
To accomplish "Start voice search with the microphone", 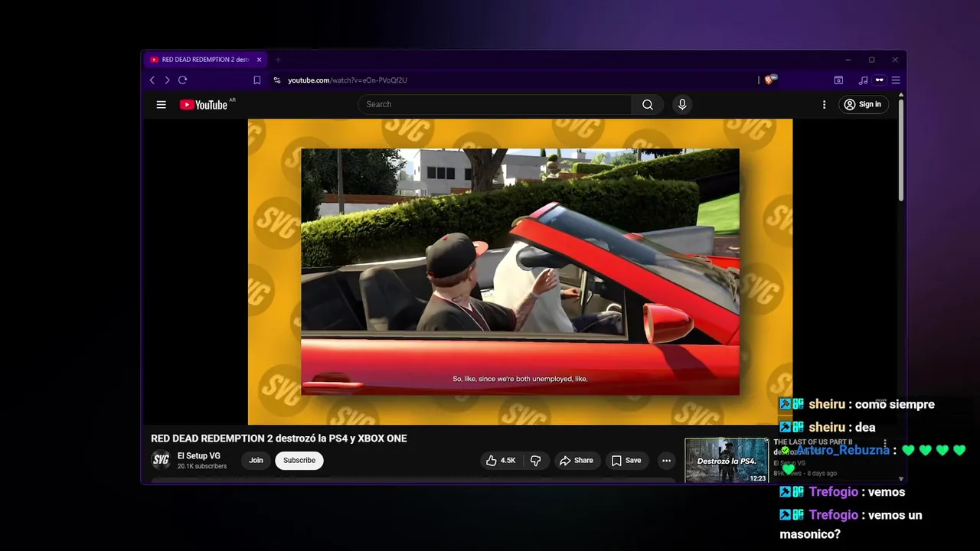I will click(x=682, y=105).
